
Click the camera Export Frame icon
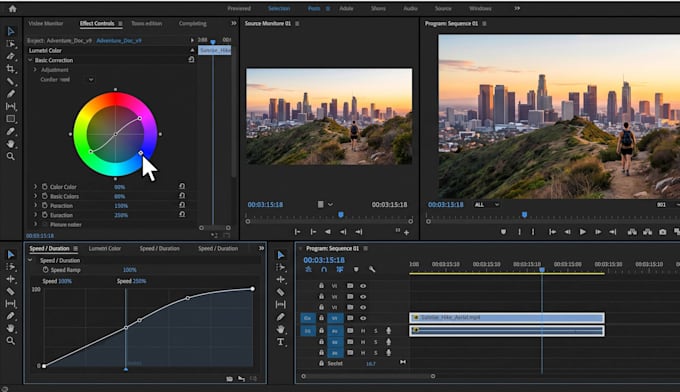click(662, 232)
